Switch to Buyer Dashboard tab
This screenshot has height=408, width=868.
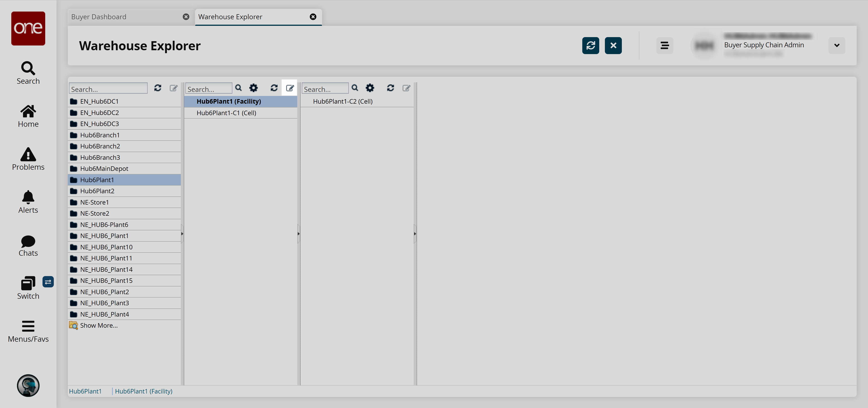point(99,17)
